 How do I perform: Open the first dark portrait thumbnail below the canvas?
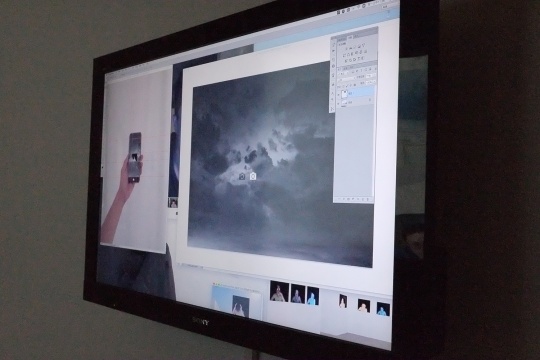[279, 291]
